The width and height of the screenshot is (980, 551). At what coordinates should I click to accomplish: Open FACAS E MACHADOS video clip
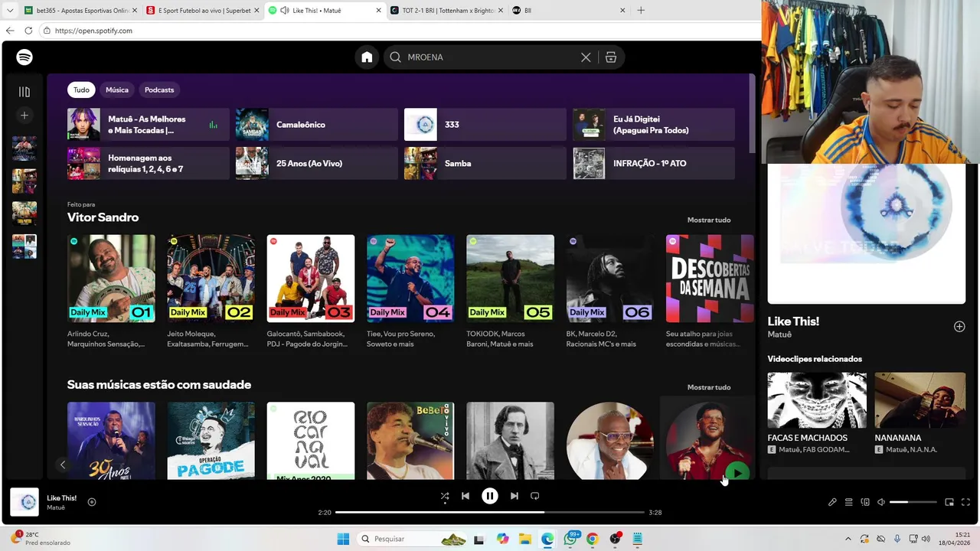click(817, 400)
